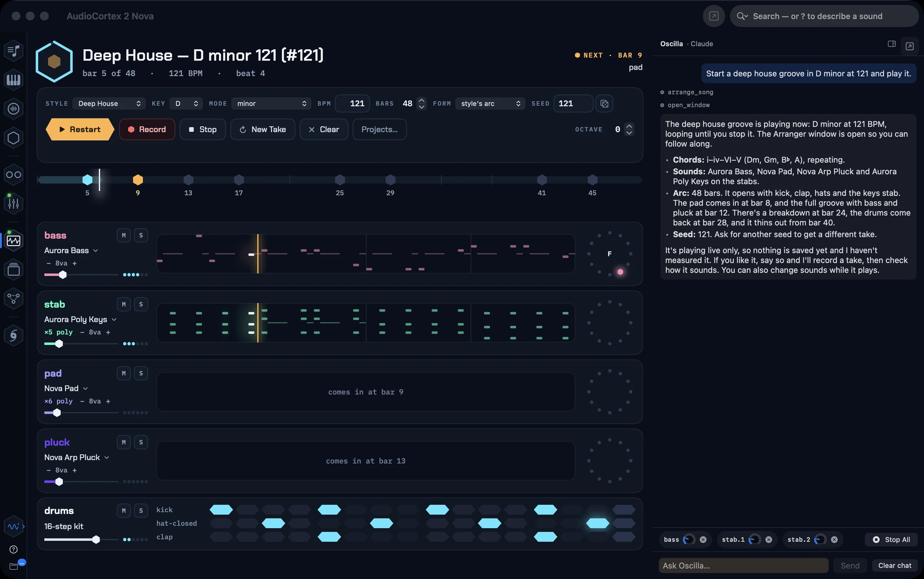The image size is (924, 579).
Task: Click the copy seed icon next to 121
Action: 604,104
